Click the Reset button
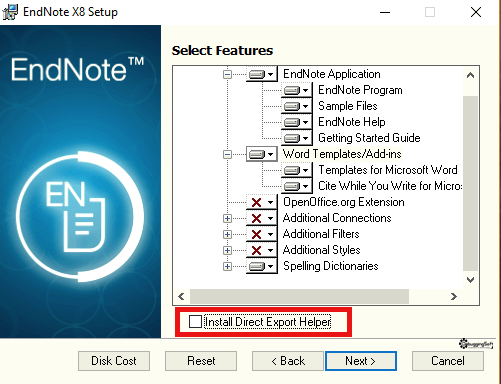Image resolution: width=501 pixels, height=384 pixels. click(201, 361)
